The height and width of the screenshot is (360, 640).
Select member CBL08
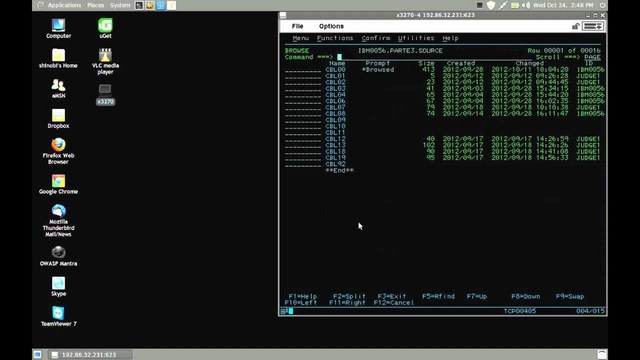(x=336, y=114)
